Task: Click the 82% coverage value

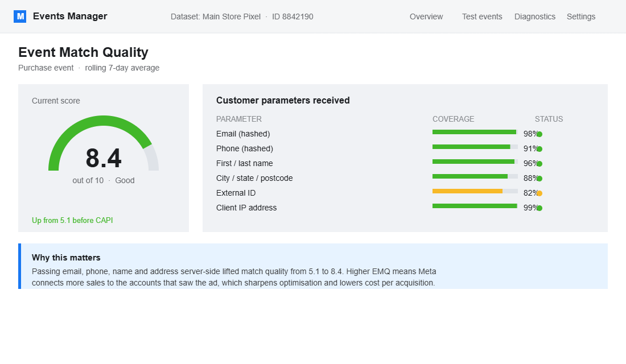Action: pos(530,193)
